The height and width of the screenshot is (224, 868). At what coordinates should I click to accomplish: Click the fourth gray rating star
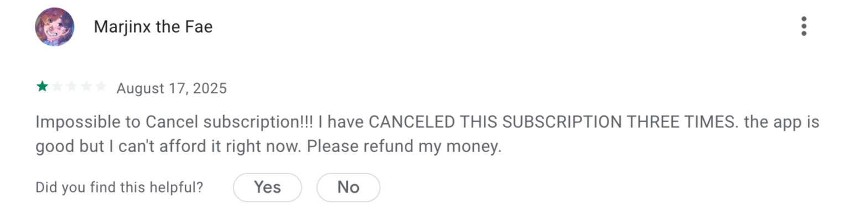pos(86,87)
